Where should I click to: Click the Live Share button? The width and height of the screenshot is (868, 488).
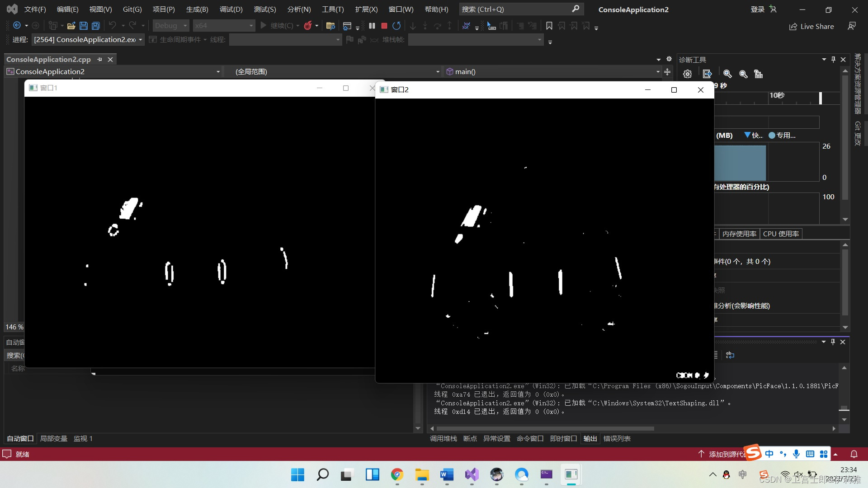point(811,26)
